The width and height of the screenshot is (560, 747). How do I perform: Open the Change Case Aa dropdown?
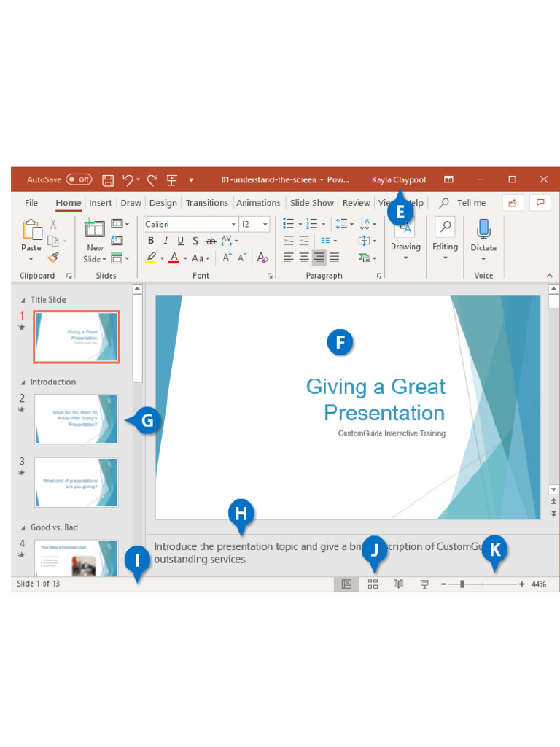[201, 258]
